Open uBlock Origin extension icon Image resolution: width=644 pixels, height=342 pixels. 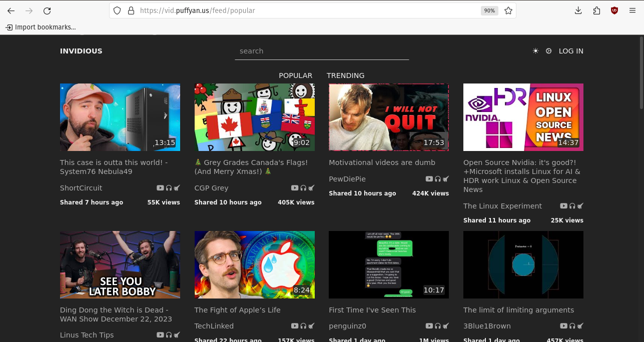(x=614, y=10)
